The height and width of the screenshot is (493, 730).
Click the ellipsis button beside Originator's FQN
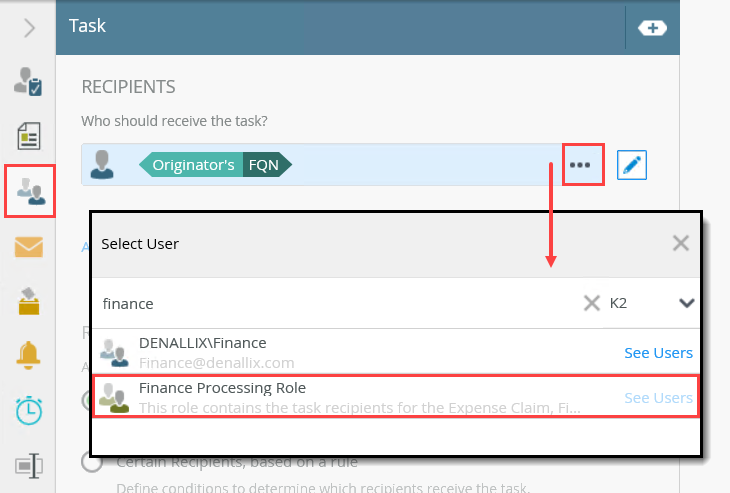tap(583, 165)
